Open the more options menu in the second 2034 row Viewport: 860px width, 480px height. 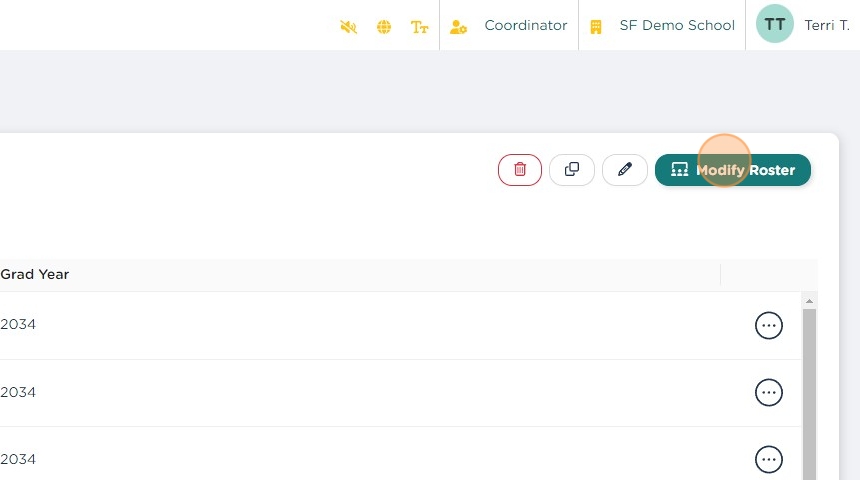coord(768,392)
